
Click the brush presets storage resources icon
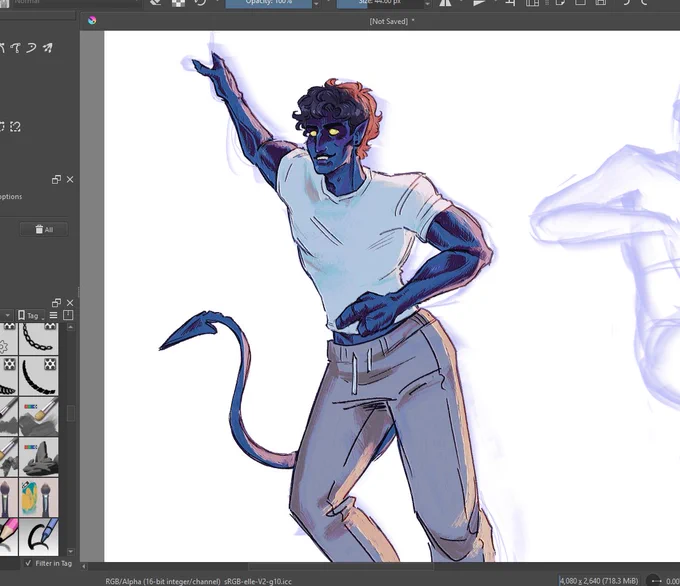(x=68, y=315)
